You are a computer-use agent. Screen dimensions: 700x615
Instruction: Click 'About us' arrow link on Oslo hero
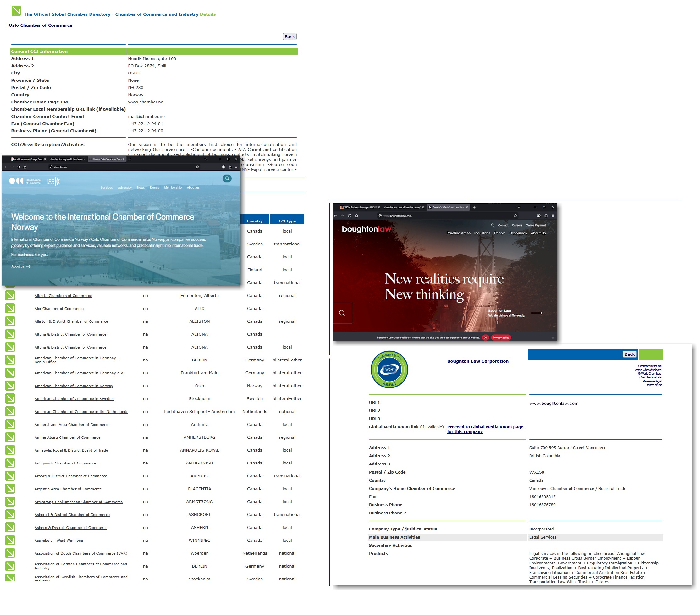21,266
